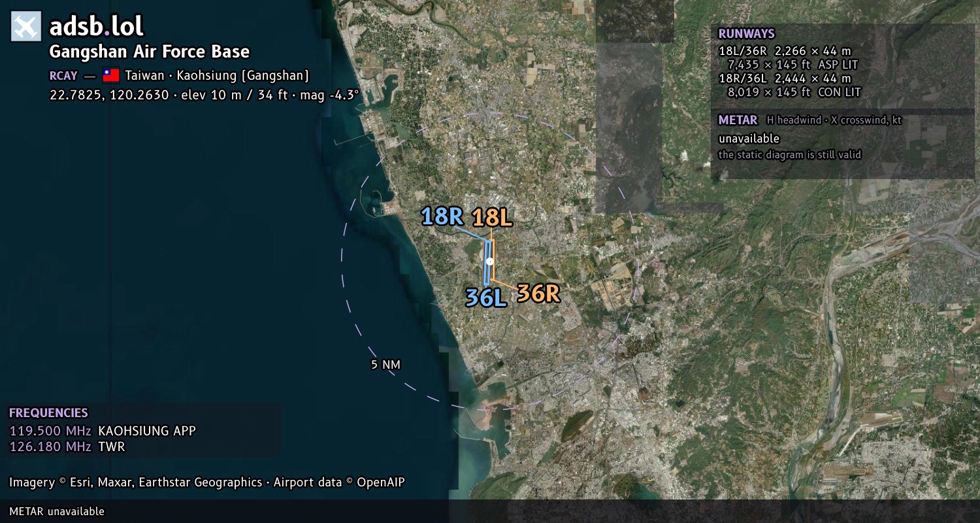Click the static diagram is still valid note
This screenshot has height=523, width=980.
tap(790, 155)
